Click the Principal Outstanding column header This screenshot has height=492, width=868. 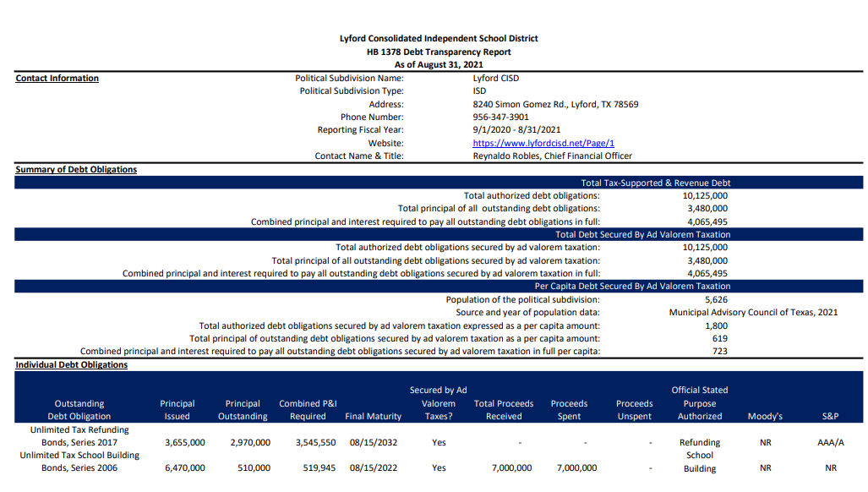point(243,410)
